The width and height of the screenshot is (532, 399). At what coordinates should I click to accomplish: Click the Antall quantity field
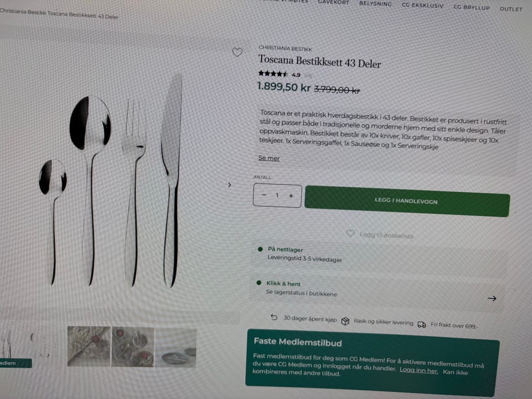pos(277,196)
